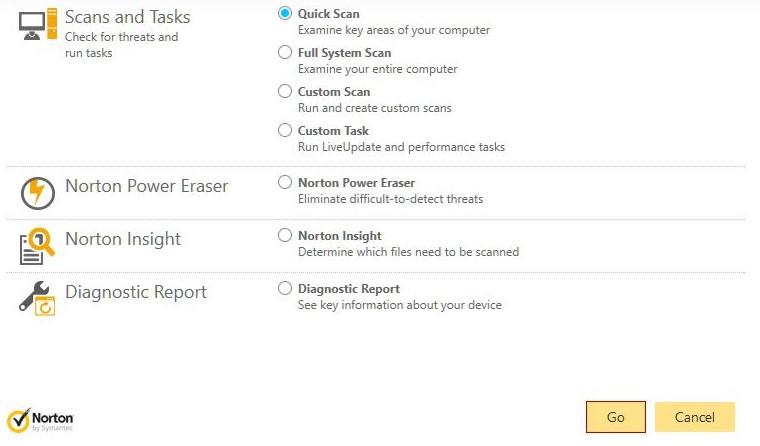Click the Diagnostic Report wrench icon
The width and height of the screenshot is (760, 446).
[37, 298]
